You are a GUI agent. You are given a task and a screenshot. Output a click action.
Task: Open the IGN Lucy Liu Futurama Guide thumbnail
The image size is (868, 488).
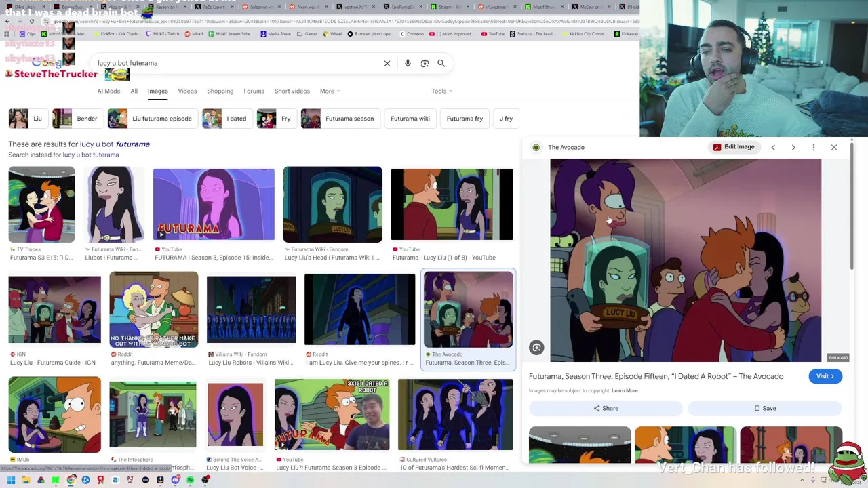coord(54,310)
